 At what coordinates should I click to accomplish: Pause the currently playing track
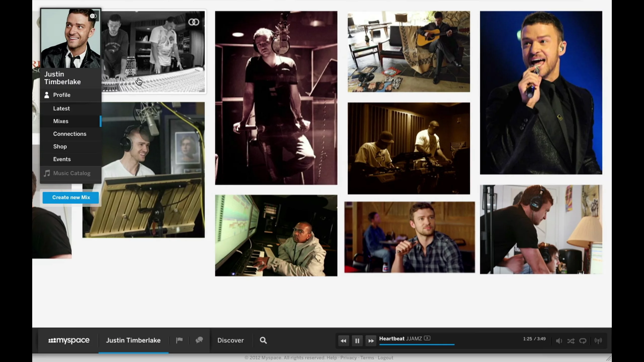357,341
